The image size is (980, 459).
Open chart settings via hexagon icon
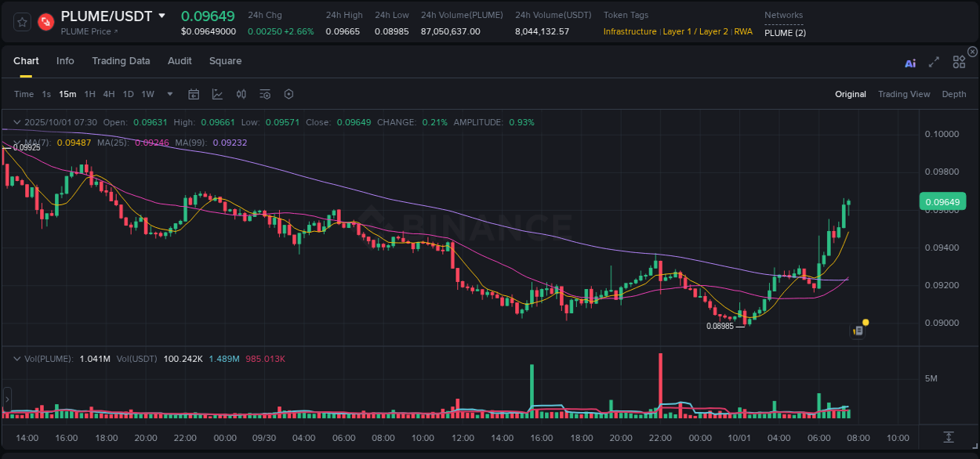pos(289,94)
